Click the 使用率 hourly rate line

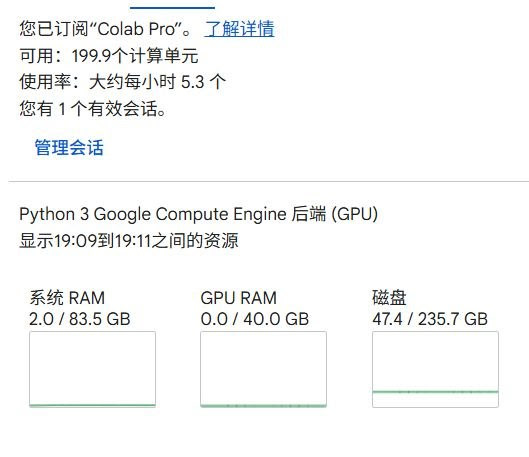(x=122, y=82)
